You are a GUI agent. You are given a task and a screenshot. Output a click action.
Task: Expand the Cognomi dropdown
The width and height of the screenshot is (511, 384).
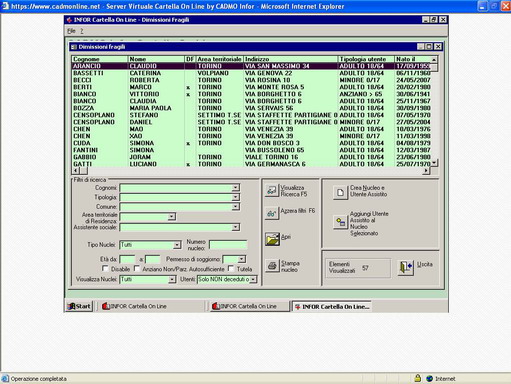pos(236,188)
